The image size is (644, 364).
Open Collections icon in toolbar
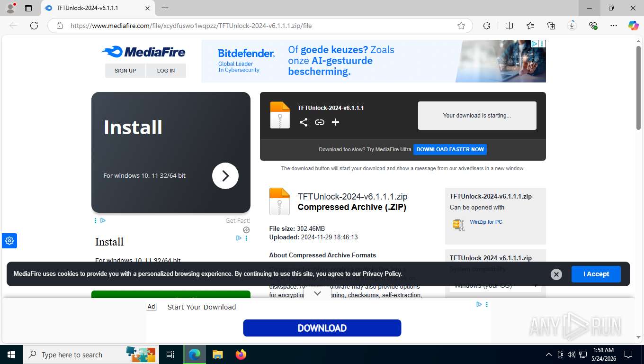coord(551,26)
